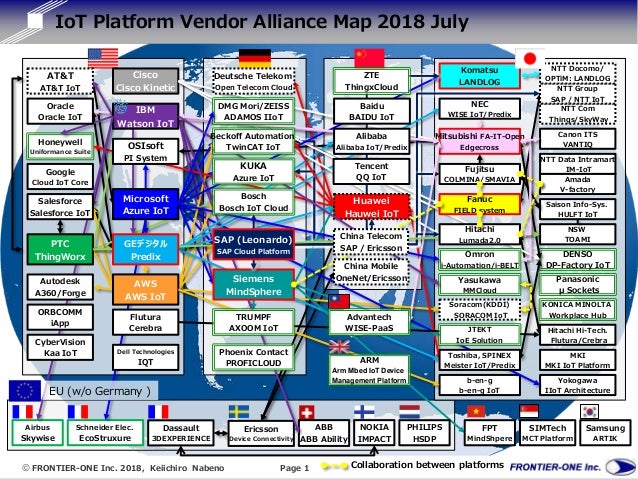Click the EU flag icon

pos(25,391)
